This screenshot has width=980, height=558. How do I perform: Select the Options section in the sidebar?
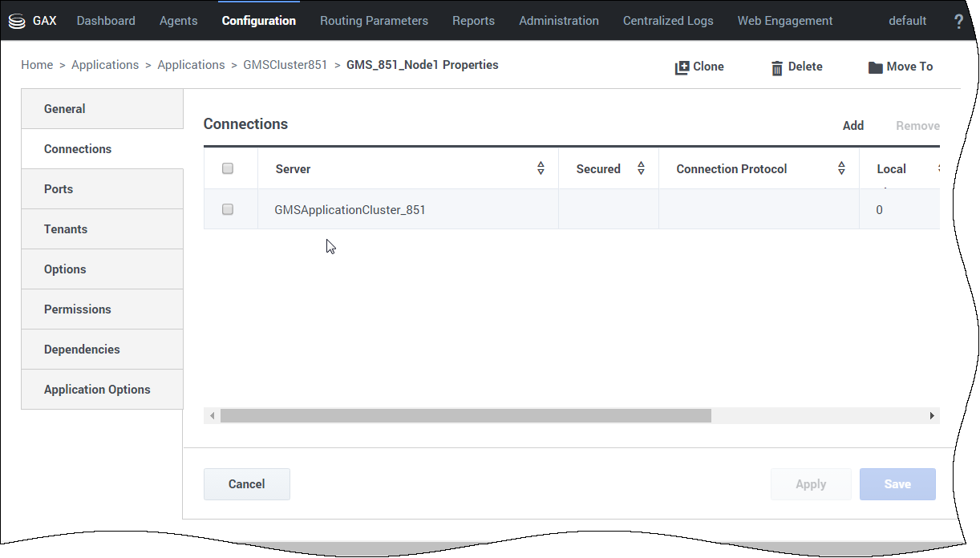[65, 269]
